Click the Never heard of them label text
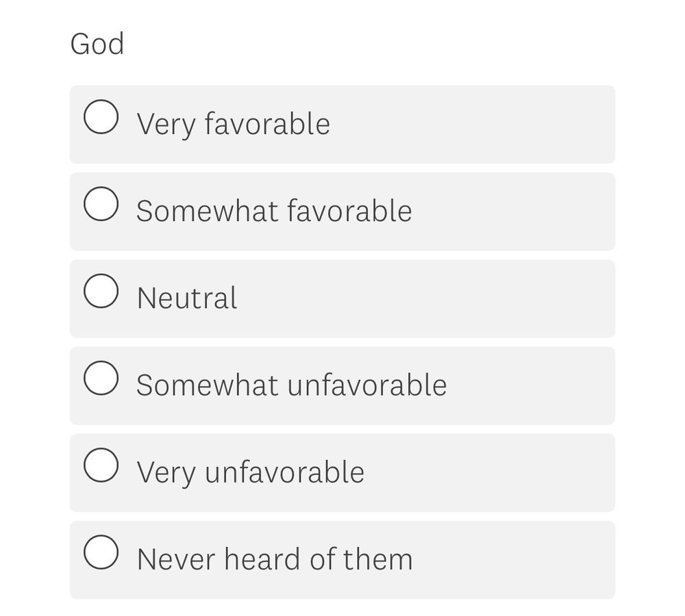Viewport: 685px width, 616px height. pyautogui.click(x=275, y=559)
